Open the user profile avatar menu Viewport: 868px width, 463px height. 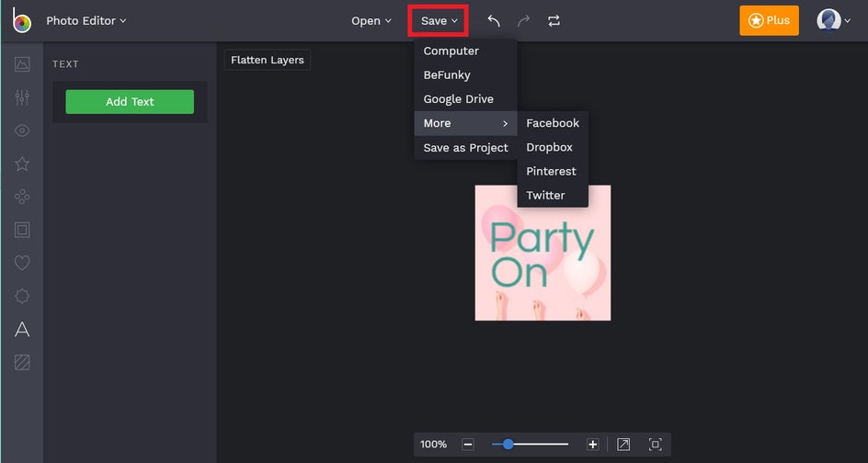[x=833, y=20]
